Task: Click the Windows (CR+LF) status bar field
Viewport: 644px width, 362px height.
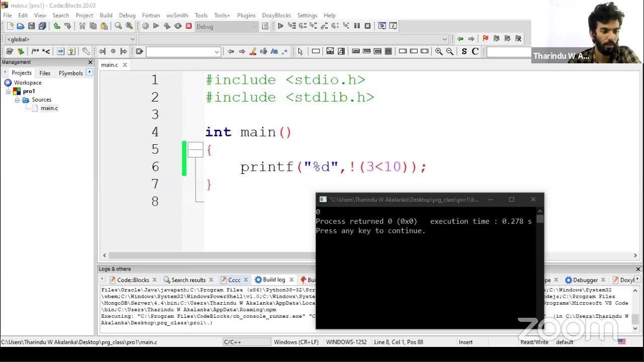Action: [x=296, y=342]
